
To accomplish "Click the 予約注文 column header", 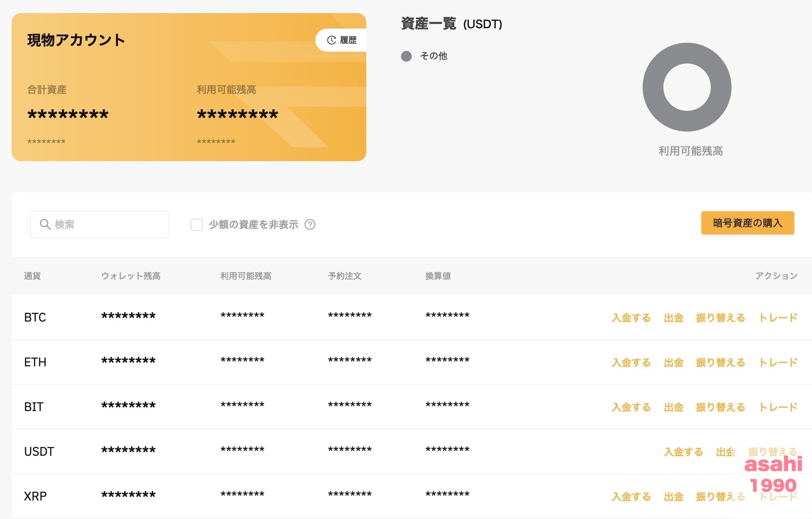I will pyautogui.click(x=345, y=276).
